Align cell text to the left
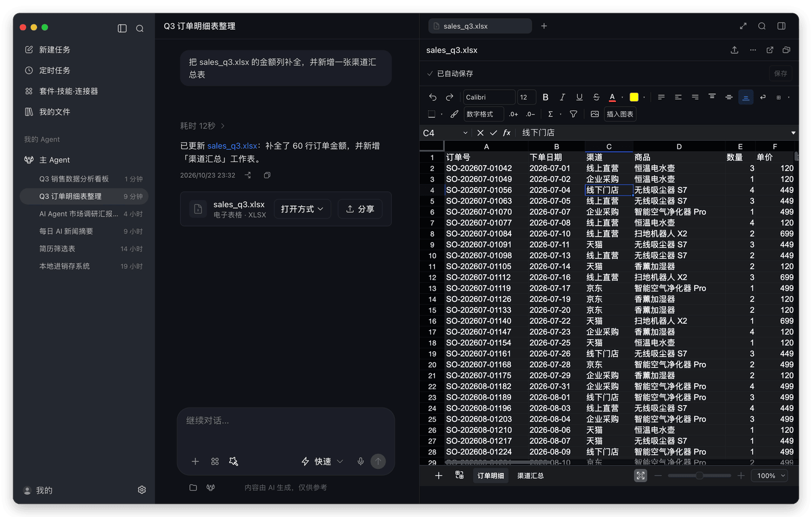This screenshot has width=812, height=517. [x=661, y=97]
